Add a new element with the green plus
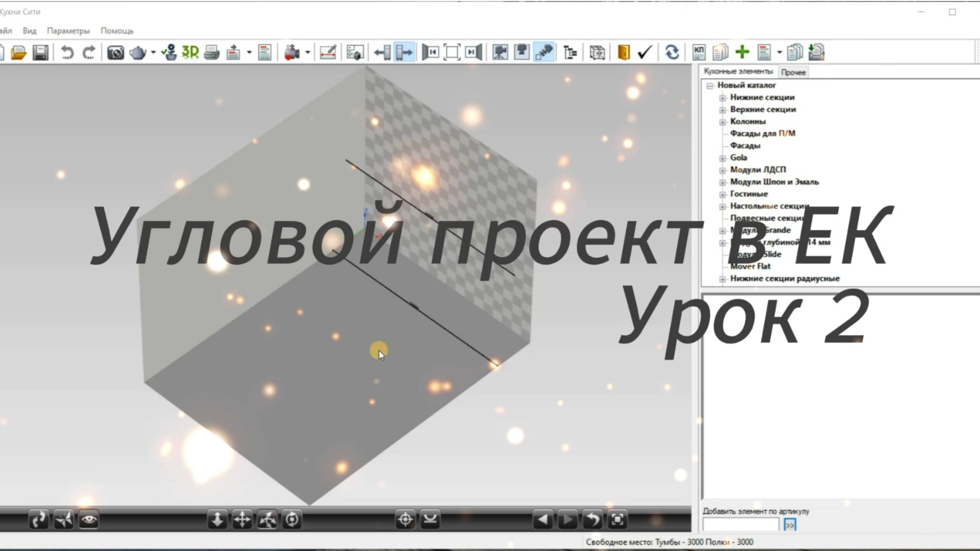This screenshot has width=980, height=551. point(743,52)
